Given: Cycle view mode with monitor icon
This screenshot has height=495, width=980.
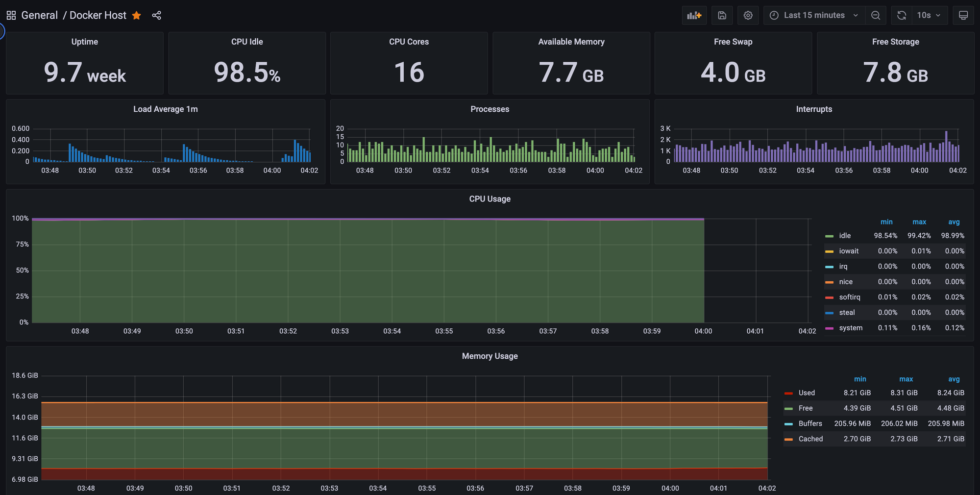Looking at the screenshot, I should (x=963, y=15).
